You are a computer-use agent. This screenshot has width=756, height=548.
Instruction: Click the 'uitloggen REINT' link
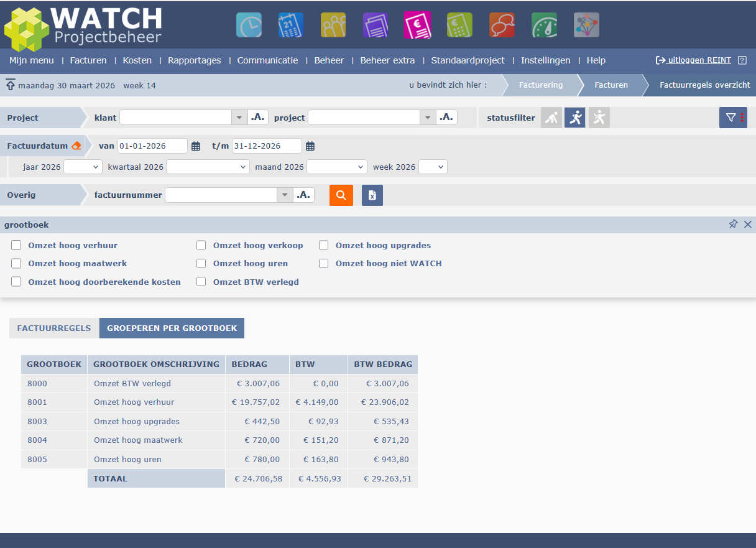tap(699, 60)
